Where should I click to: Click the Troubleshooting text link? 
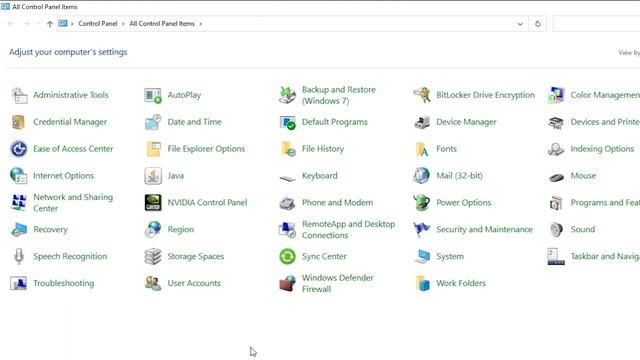tap(63, 283)
